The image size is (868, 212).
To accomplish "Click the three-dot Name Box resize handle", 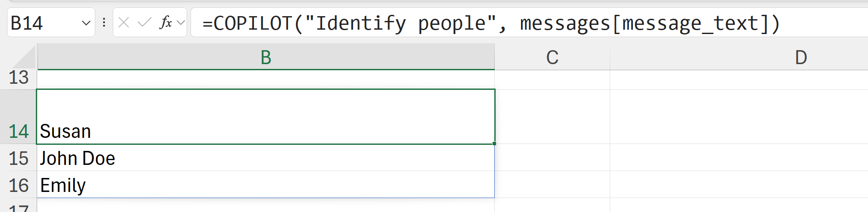I will point(104,22).
